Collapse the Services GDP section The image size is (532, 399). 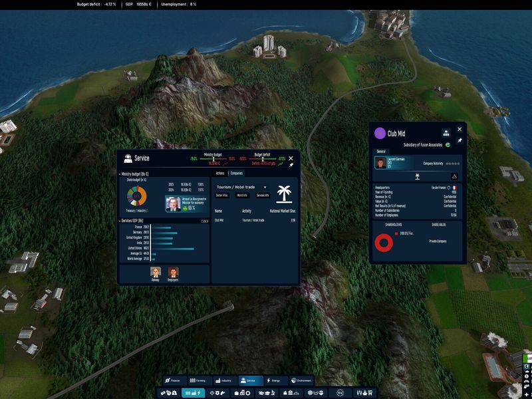(120, 221)
